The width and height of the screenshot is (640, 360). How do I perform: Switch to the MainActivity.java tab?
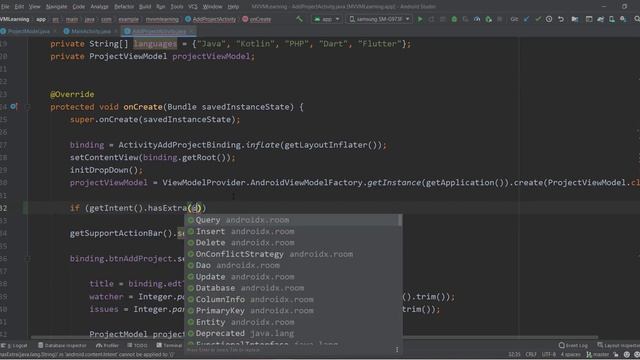point(91,31)
